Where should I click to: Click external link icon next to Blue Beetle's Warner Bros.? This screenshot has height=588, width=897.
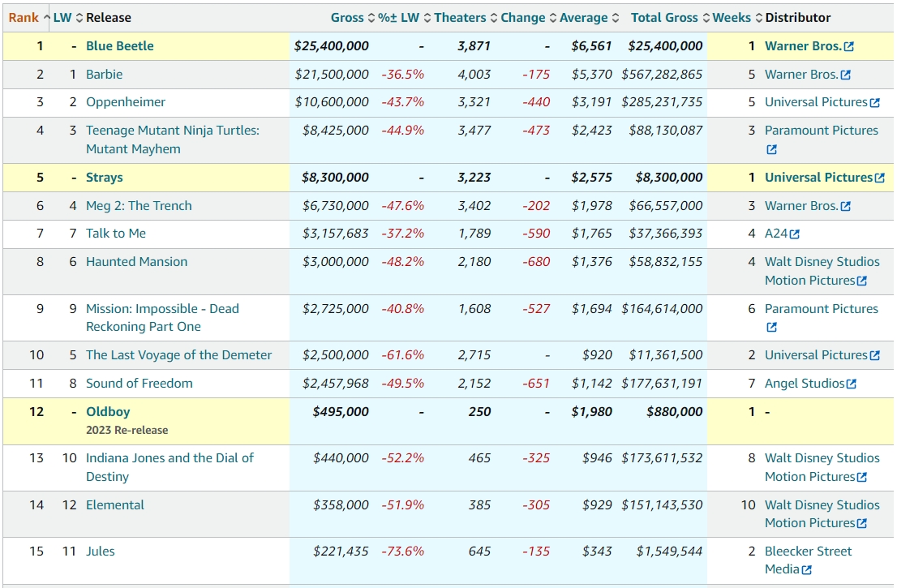(x=849, y=46)
